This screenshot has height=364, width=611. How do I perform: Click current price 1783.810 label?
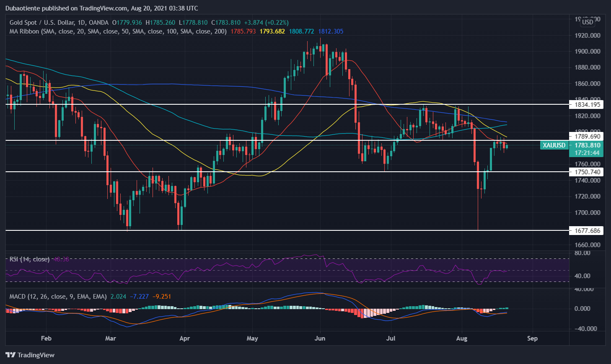(x=588, y=145)
